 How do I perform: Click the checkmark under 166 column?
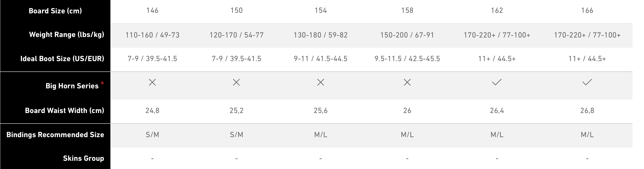click(587, 82)
